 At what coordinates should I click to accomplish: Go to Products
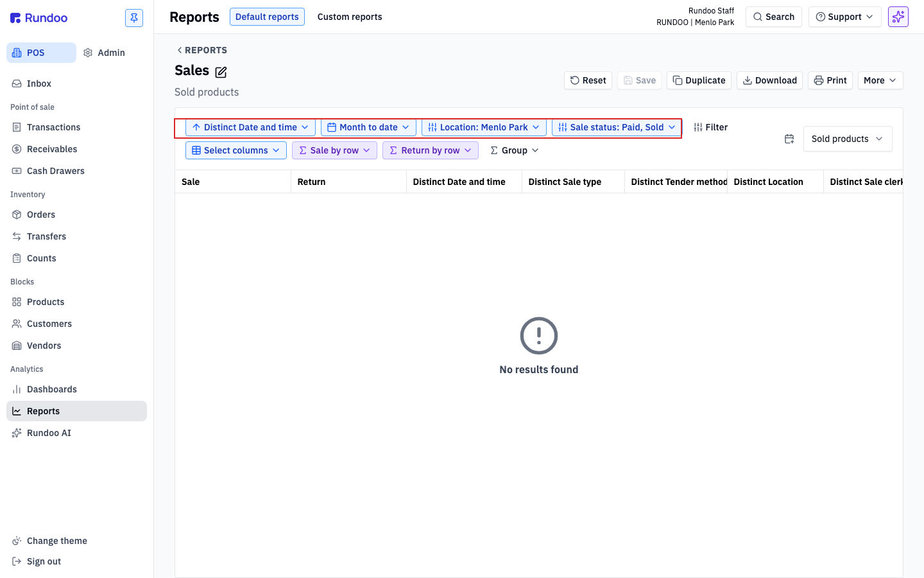76,302
